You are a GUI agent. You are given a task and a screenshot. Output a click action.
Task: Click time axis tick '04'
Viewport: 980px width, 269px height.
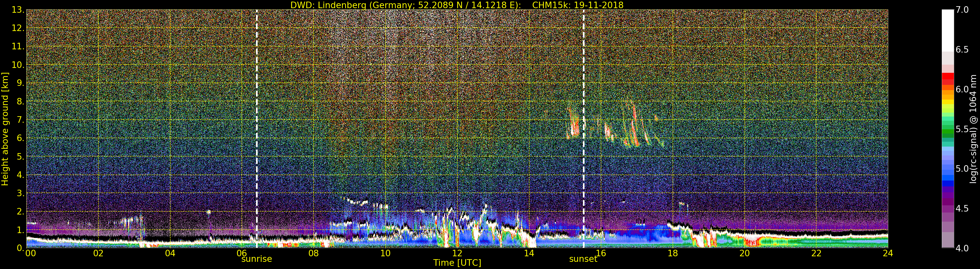coord(170,253)
